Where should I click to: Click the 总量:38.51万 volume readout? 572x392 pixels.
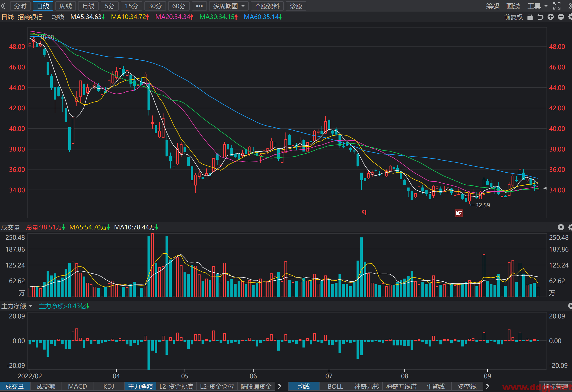(x=46, y=227)
